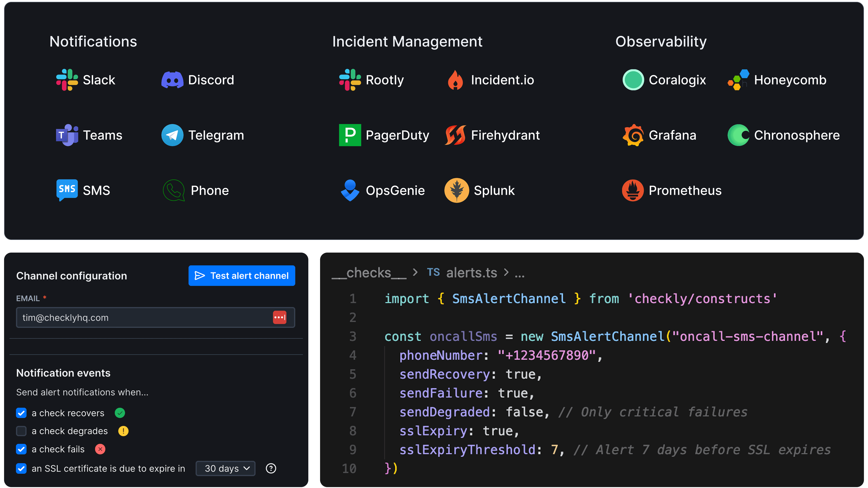Screen dimensions: 868x488
Task: Click the Discord logo icon
Action: 172,80
